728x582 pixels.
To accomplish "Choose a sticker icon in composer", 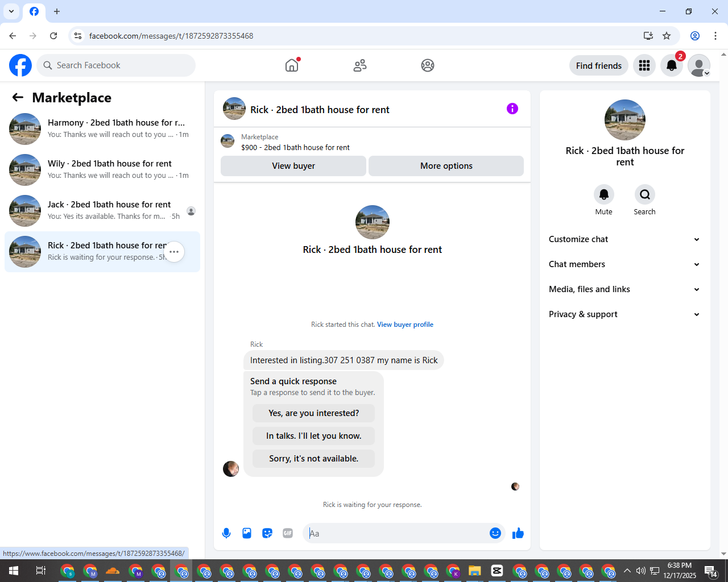I will (x=267, y=533).
